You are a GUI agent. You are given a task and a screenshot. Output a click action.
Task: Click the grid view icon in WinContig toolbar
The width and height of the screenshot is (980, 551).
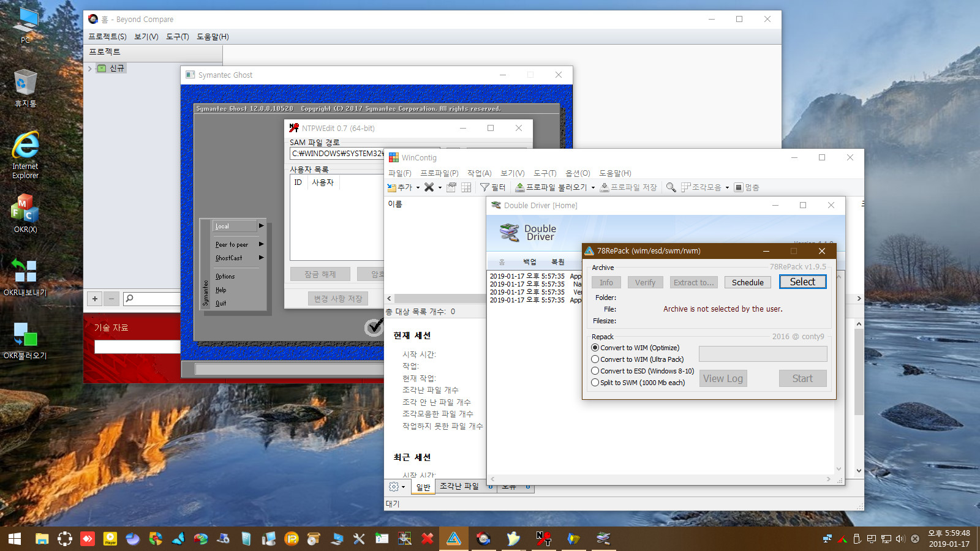466,187
